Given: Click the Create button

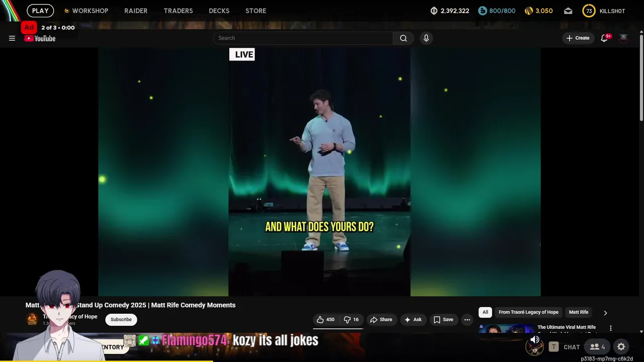Looking at the screenshot, I should [578, 38].
